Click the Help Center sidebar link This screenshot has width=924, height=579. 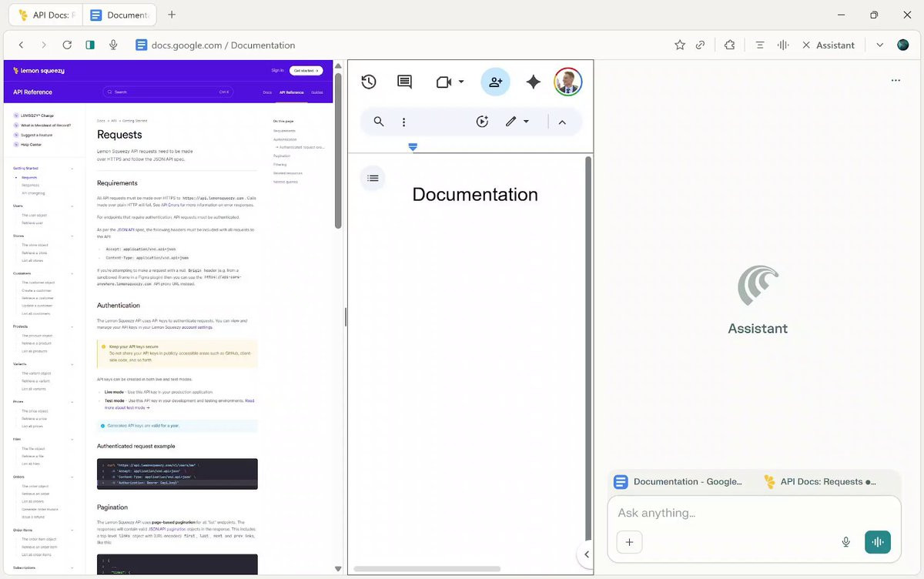31,144
